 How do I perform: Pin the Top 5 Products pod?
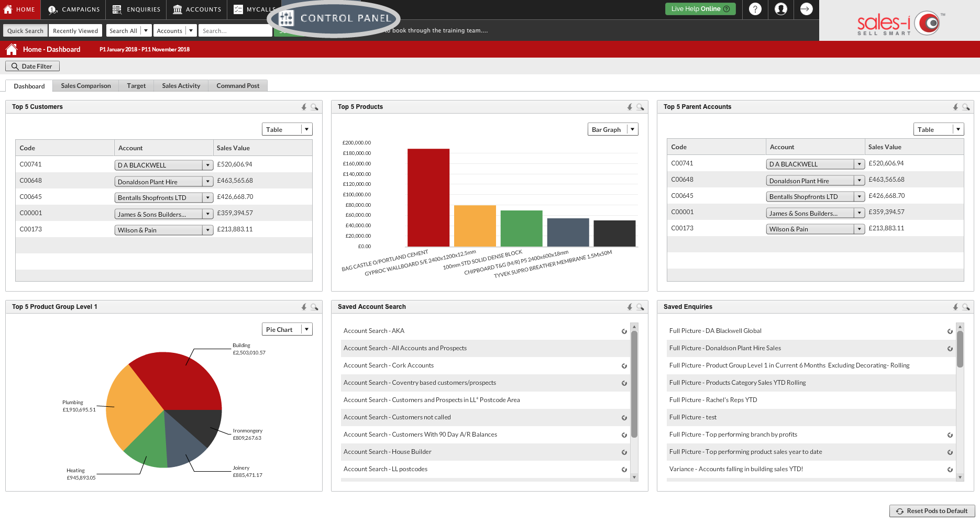pos(630,107)
